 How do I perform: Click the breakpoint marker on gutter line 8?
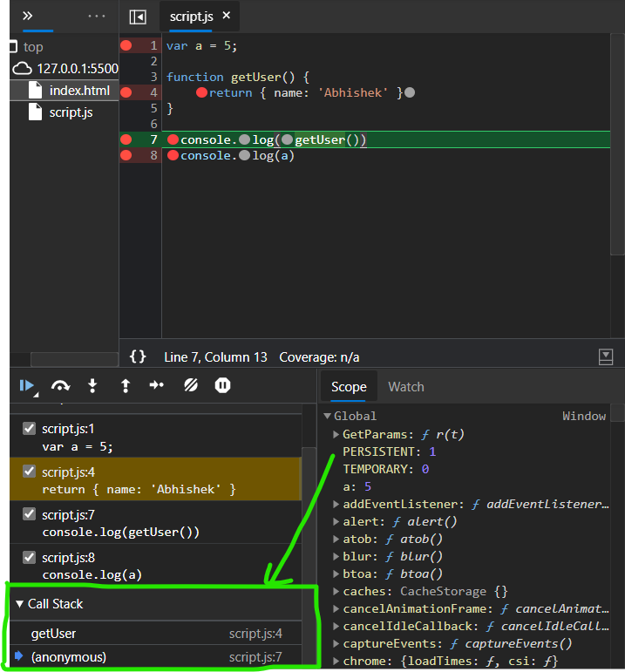point(126,155)
